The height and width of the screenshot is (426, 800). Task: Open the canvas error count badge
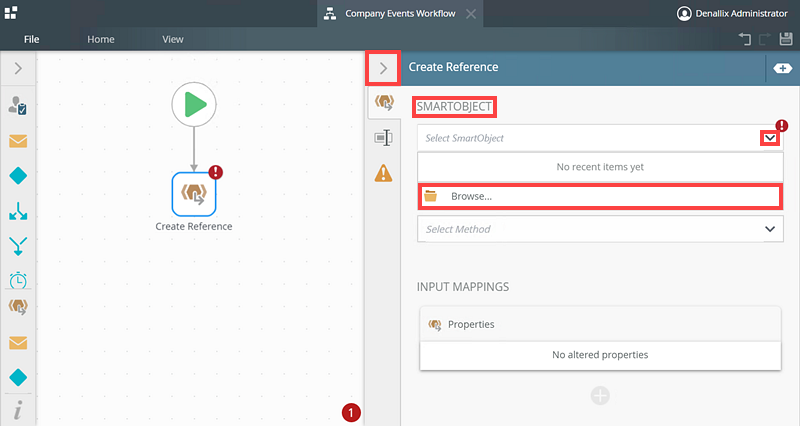pos(351,413)
